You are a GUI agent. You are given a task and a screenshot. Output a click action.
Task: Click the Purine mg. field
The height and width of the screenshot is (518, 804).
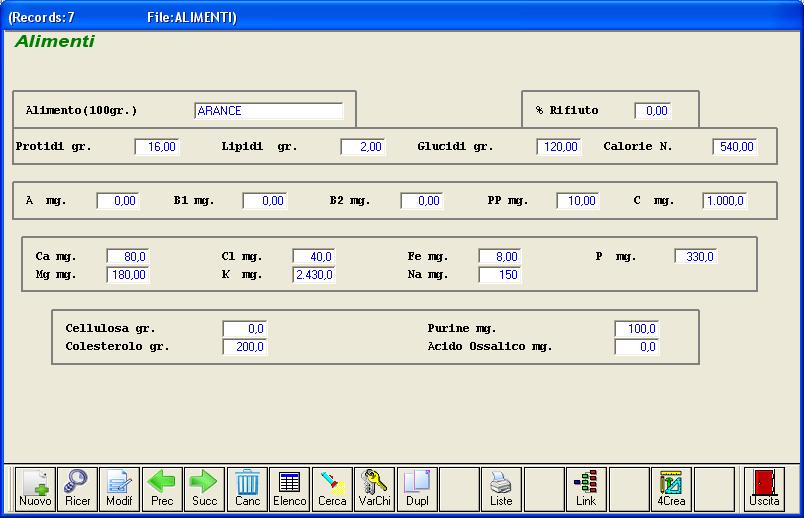coord(637,329)
